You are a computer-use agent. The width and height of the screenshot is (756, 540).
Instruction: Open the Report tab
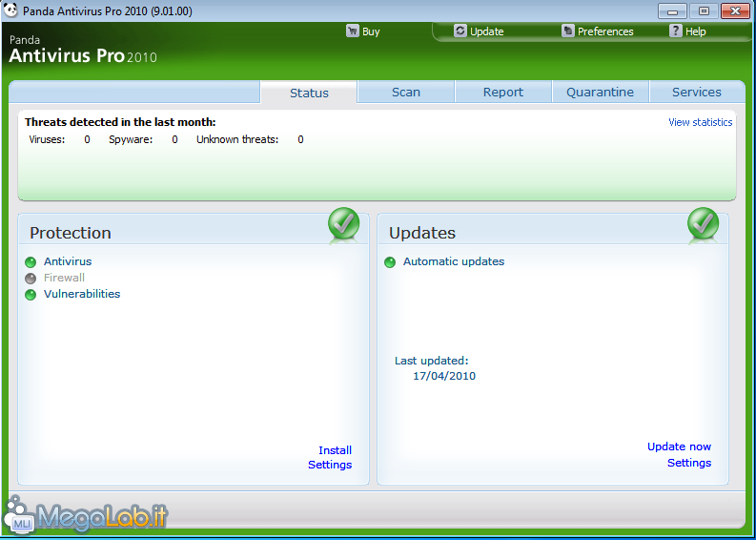(503, 92)
